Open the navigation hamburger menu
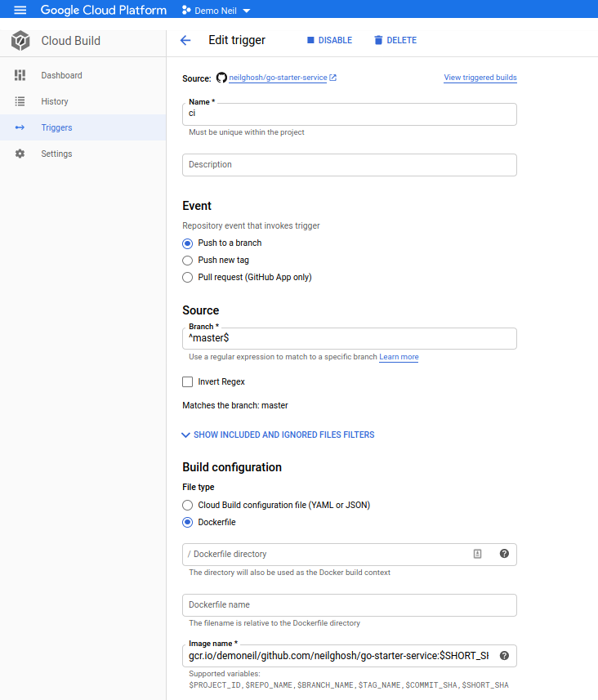This screenshot has width=598, height=700. 20,11
